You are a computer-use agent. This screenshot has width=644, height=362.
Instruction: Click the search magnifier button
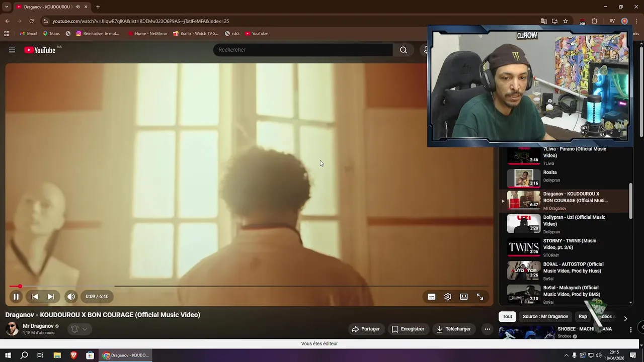(404, 50)
